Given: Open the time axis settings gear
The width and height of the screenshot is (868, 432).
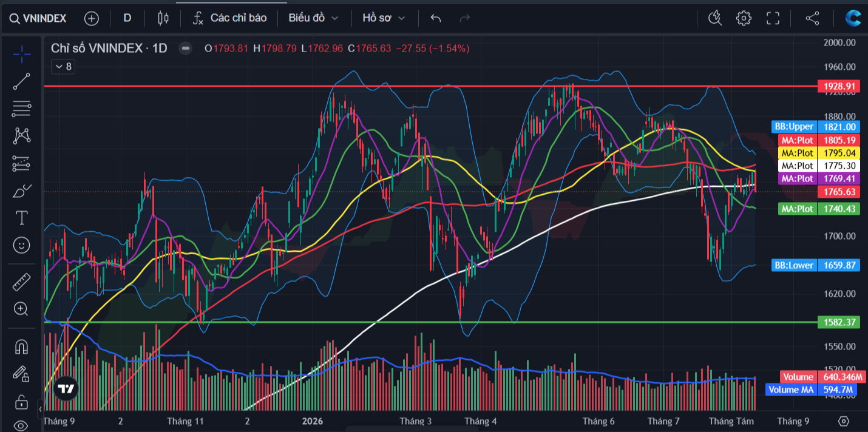Looking at the screenshot, I should [843, 421].
